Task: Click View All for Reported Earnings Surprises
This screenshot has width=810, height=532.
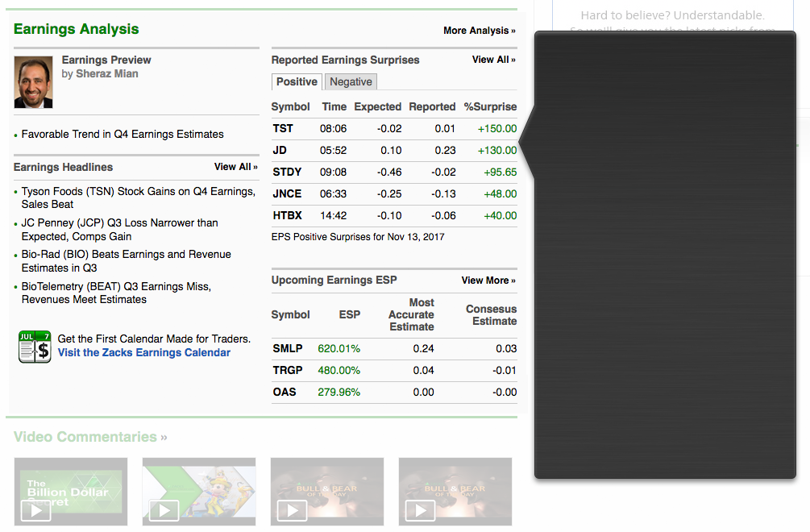Action: coord(493,60)
